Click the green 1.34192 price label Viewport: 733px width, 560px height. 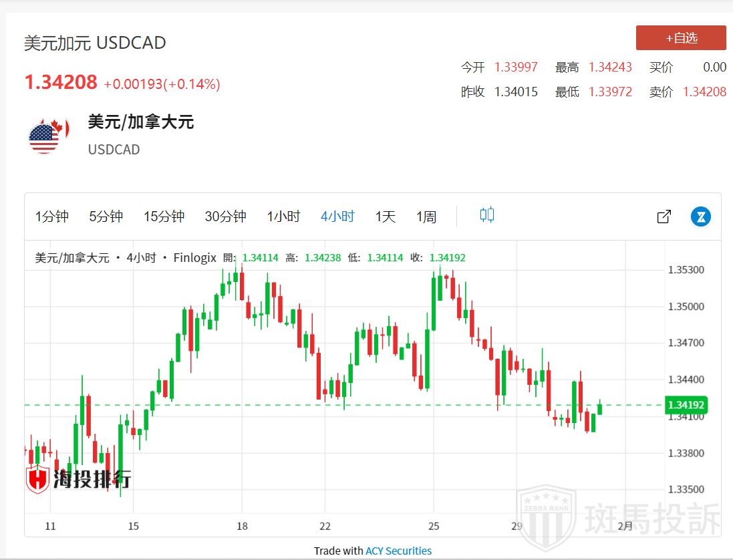(x=686, y=405)
